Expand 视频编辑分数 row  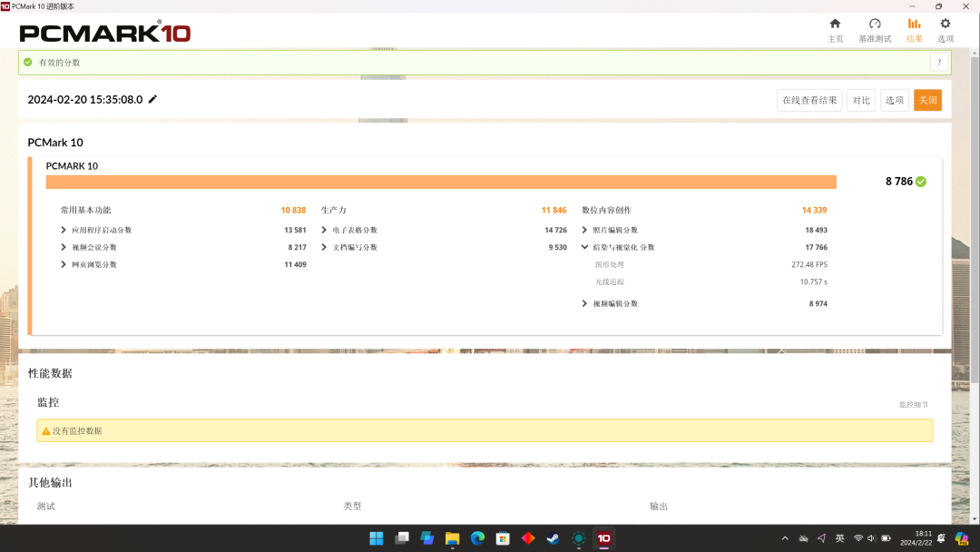[584, 303]
